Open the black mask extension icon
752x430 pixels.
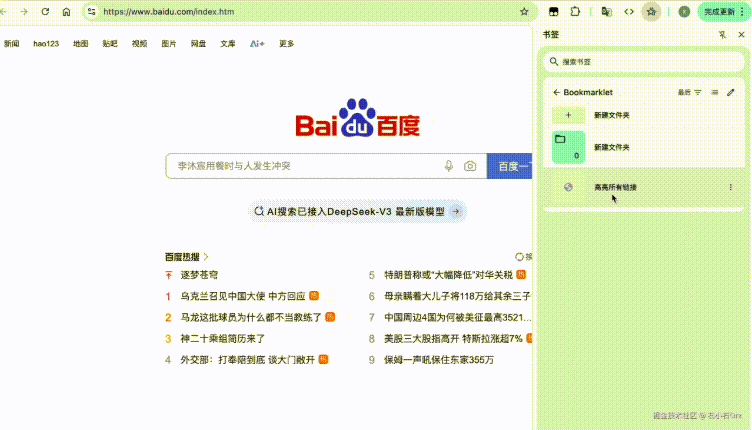click(x=553, y=12)
